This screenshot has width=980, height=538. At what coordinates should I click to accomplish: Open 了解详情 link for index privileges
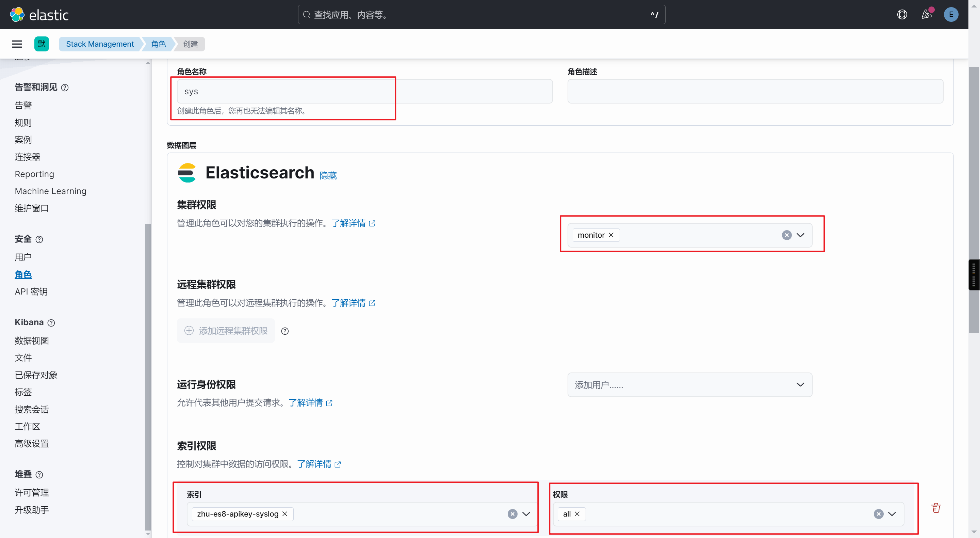coord(319,464)
